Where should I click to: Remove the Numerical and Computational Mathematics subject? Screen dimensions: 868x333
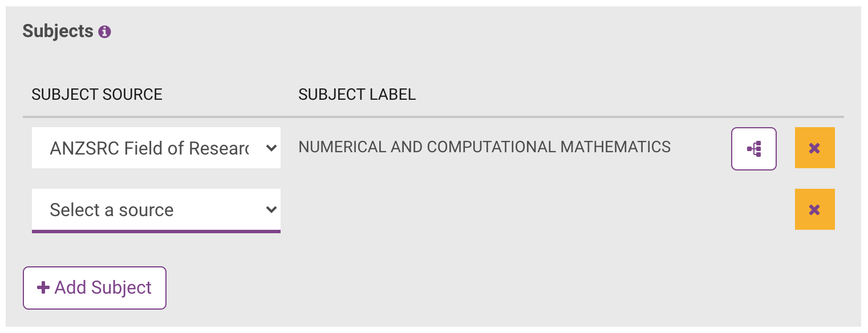pyautogui.click(x=814, y=148)
